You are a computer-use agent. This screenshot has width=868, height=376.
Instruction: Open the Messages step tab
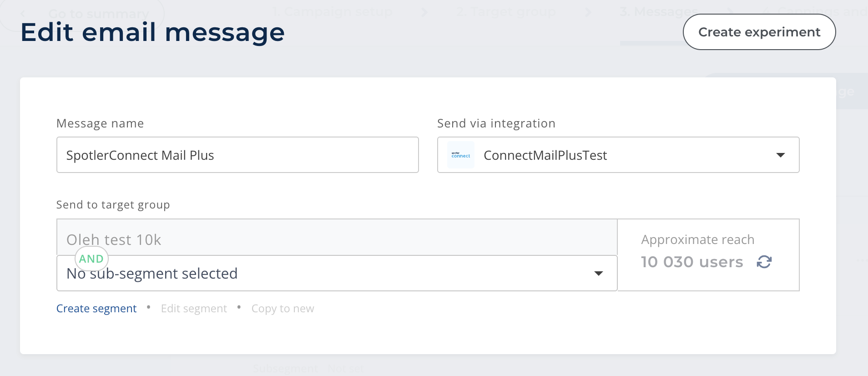pyautogui.click(x=659, y=12)
